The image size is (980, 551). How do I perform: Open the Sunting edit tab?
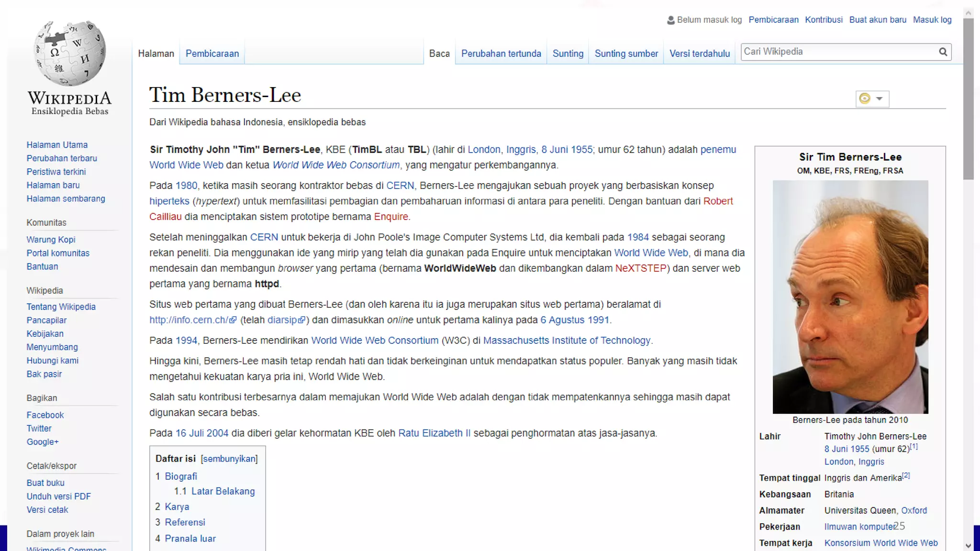(568, 54)
